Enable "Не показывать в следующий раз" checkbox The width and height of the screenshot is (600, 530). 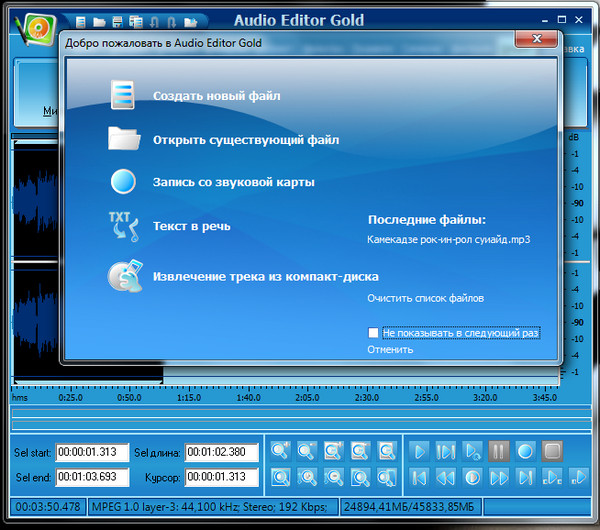pyautogui.click(x=373, y=333)
